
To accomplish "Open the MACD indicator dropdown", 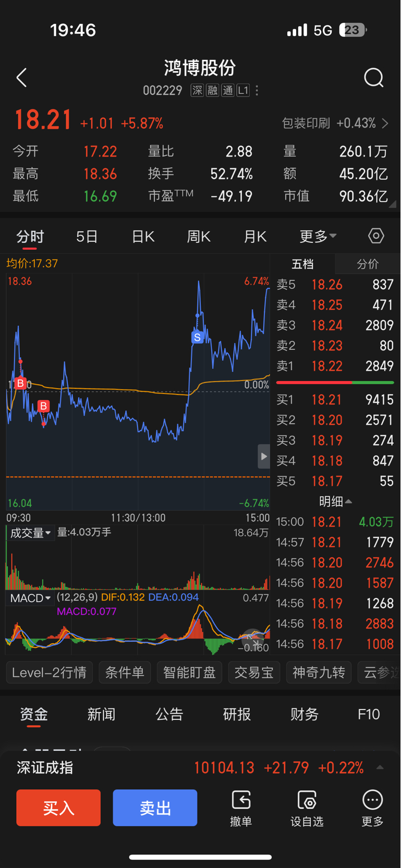I will [x=30, y=598].
